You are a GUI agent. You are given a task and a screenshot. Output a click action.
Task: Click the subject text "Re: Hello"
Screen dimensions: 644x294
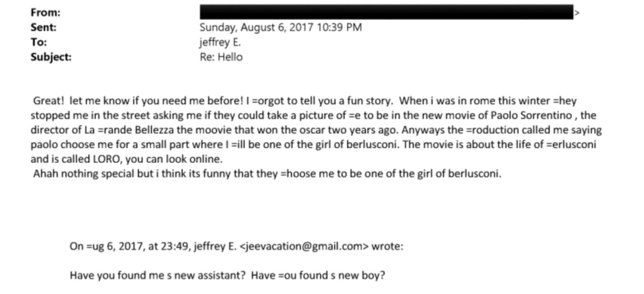pos(221,57)
